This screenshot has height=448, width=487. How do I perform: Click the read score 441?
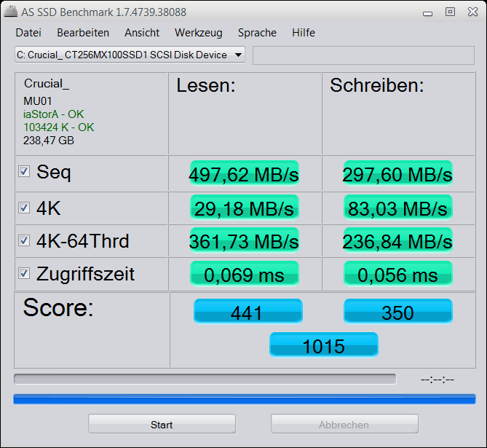point(248,312)
